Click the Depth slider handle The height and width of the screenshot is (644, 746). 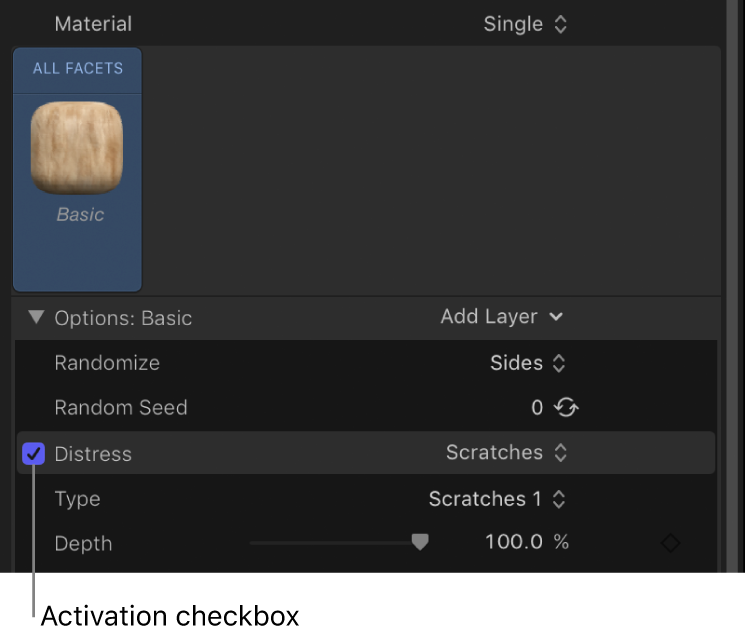pos(421,541)
